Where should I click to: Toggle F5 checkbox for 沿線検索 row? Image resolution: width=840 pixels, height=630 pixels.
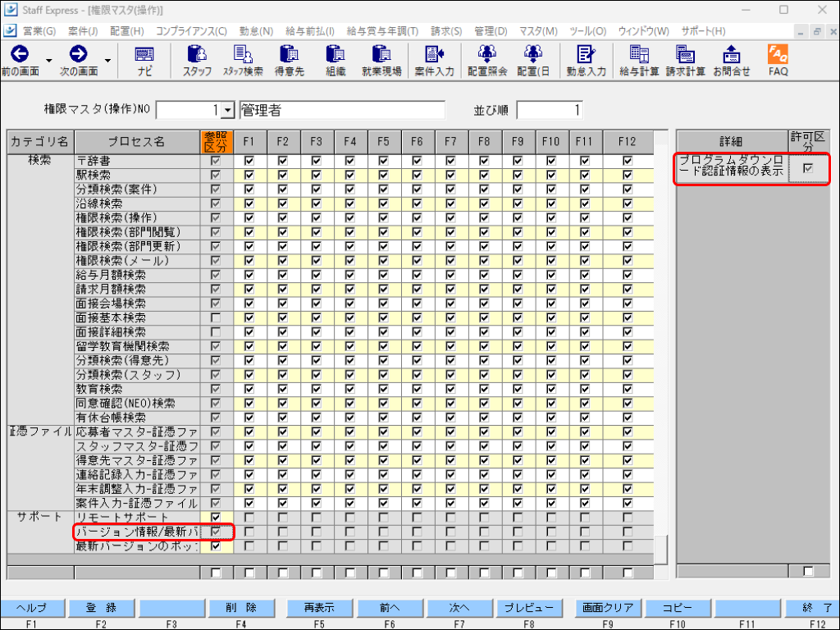pyautogui.click(x=383, y=203)
